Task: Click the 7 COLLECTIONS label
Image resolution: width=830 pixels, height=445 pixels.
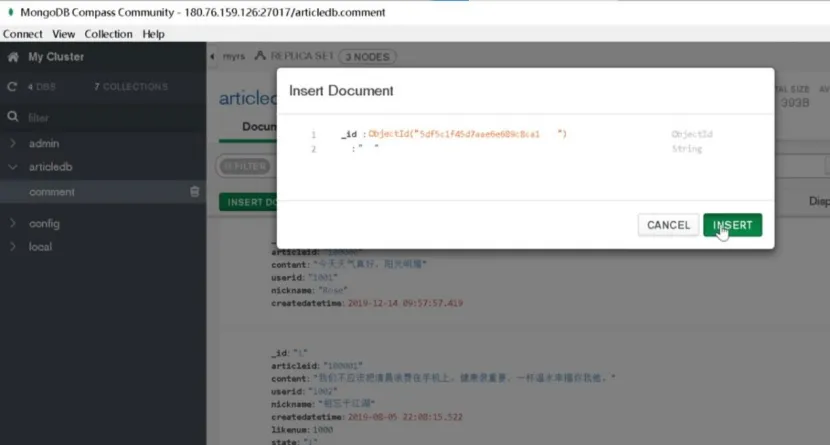Action: [x=131, y=86]
